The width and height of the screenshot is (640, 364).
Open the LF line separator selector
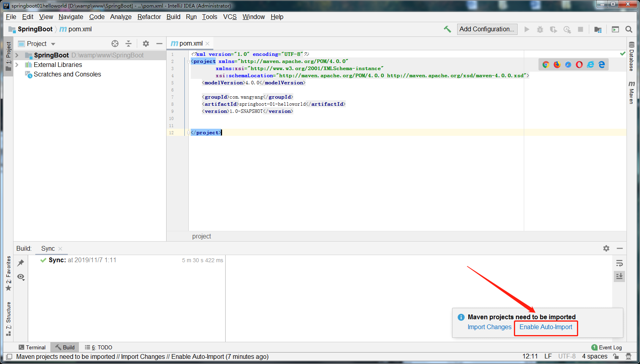(x=548, y=356)
